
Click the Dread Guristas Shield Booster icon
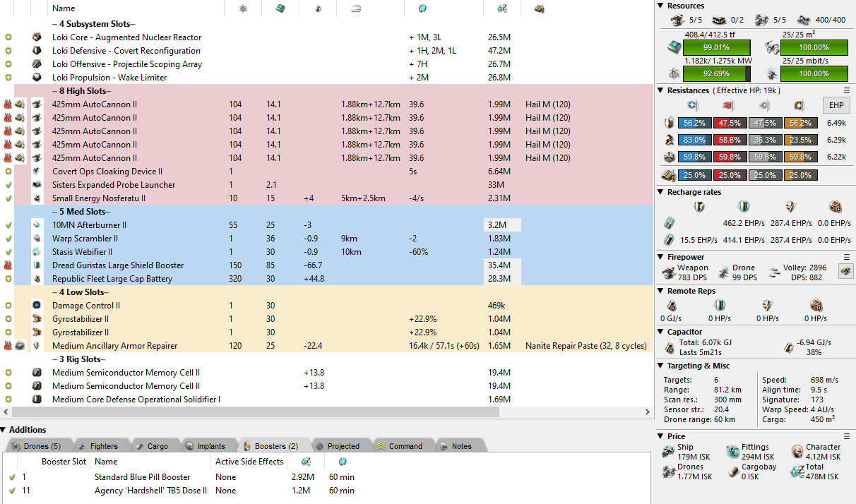pyautogui.click(x=37, y=265)
